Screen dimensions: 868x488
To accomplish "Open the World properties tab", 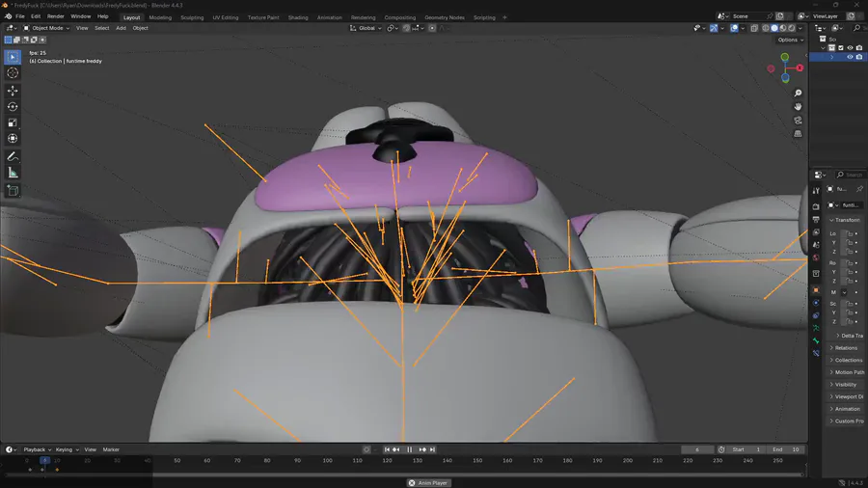I will 816,258.
